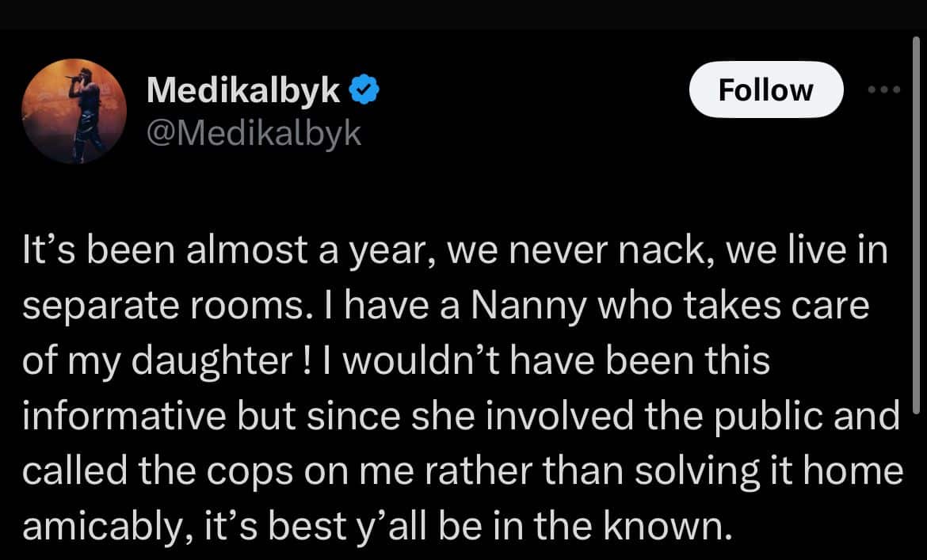The height and width of the screenshot is (560, 927).
Task: Click the Follow button
Action: tap(765, 90)
